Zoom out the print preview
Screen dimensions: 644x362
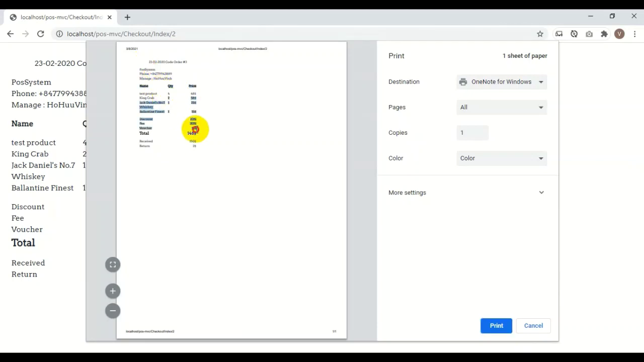tap(113, 311)
